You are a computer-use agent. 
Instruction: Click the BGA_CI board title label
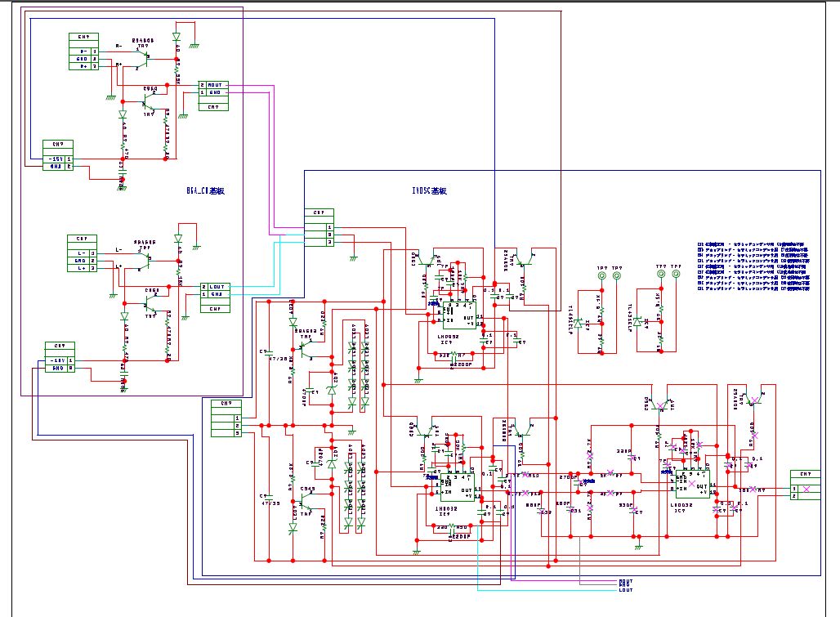point(205,191)
